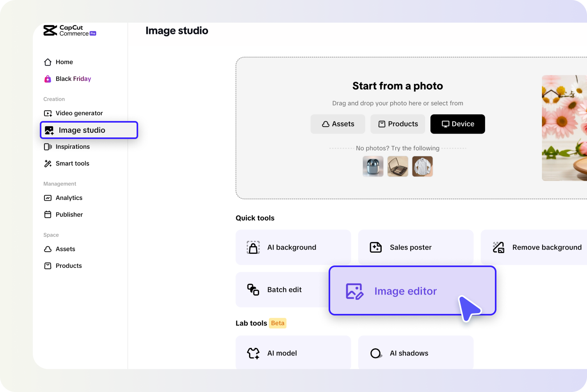Viewport: 587px width, 392px height.
Task: Navigate to Home in the sidebar
Action: 64,62
